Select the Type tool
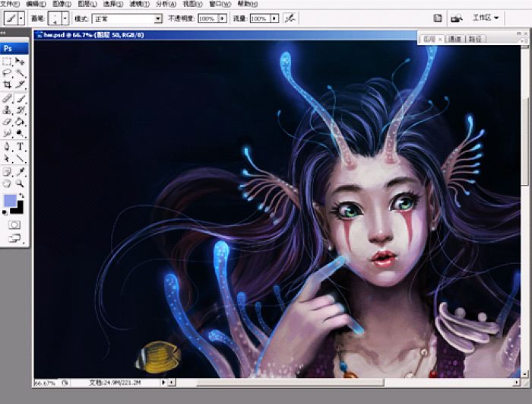This screenshot has height=404, width=532. click(20, 147)
